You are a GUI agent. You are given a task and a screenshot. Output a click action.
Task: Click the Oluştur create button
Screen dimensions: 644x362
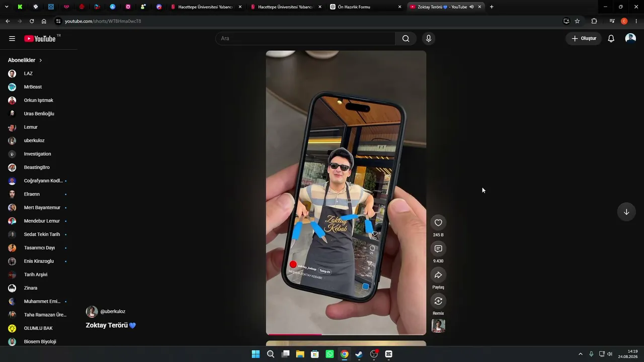(584, 39)
